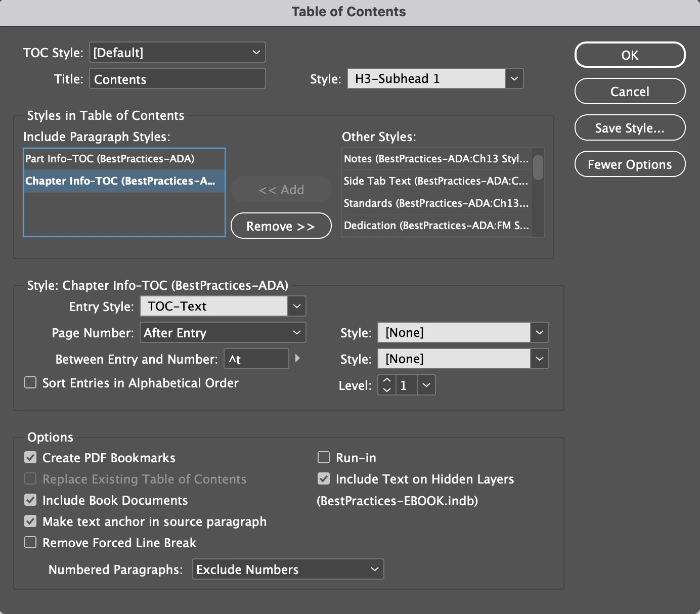Open the TOC Style dropdown

tap(177, 53)
